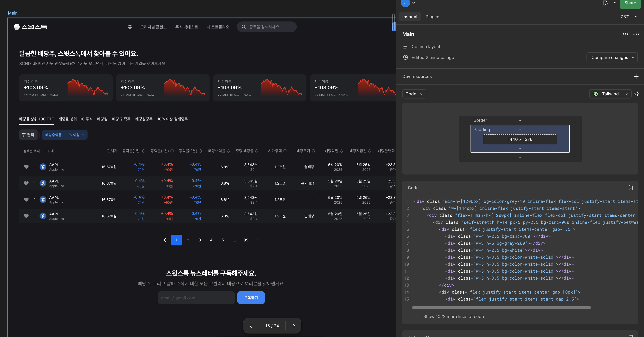Click the 홈 nav item
This screenshot has height=337, width=644.
pos(130,27)
